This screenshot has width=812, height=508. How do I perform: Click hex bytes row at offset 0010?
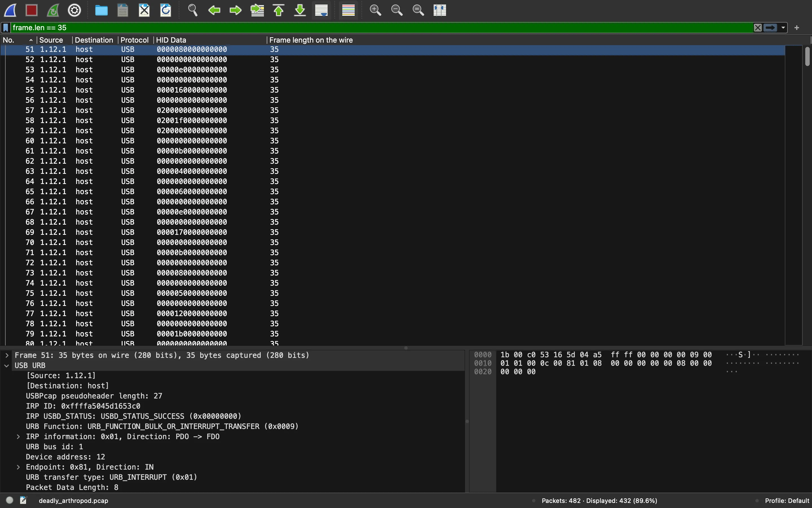pyautogui.click(x=606, y=363)
